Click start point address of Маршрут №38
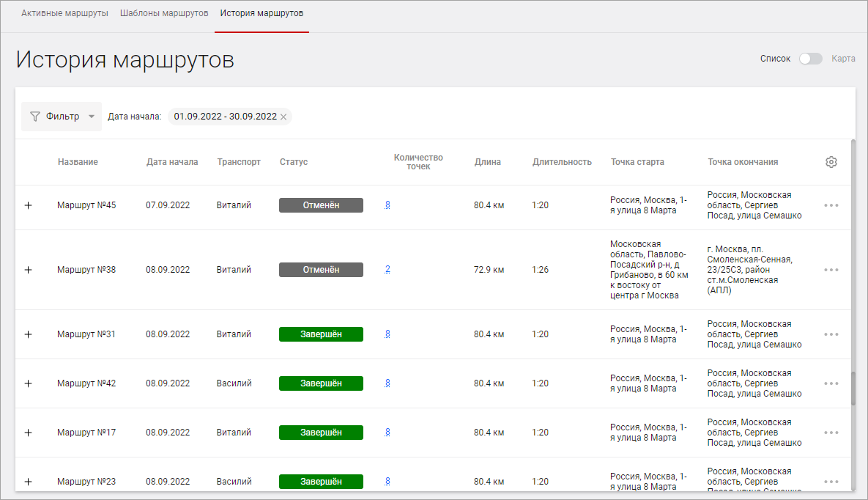 pyautogui.click(x=649, y=270)
